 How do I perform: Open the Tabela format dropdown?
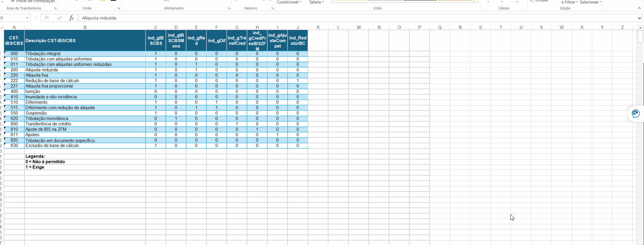tap(316, 2)
